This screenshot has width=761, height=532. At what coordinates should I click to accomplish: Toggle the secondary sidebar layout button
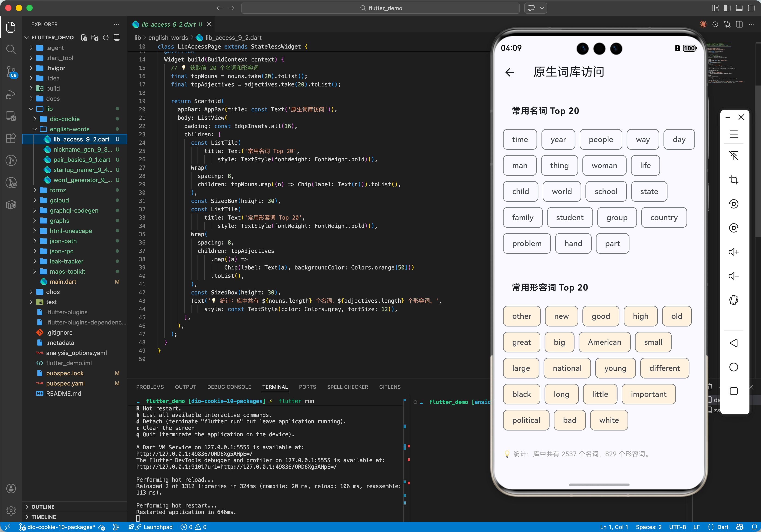[751, 8]
